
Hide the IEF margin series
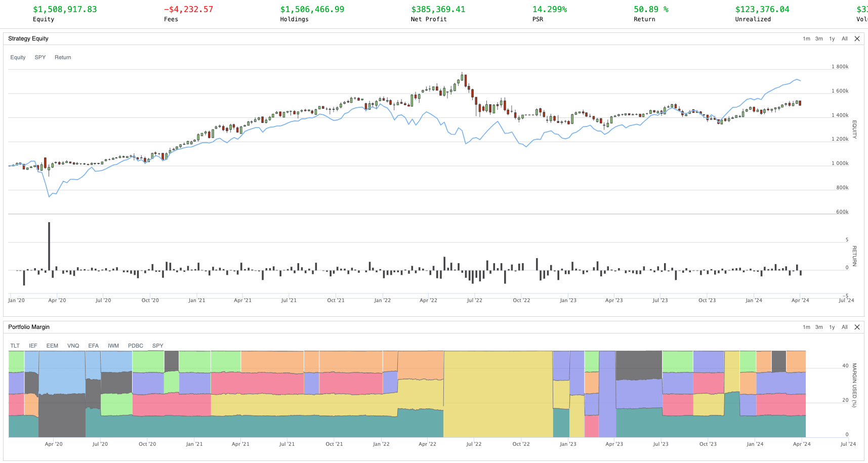pos(33,346)
